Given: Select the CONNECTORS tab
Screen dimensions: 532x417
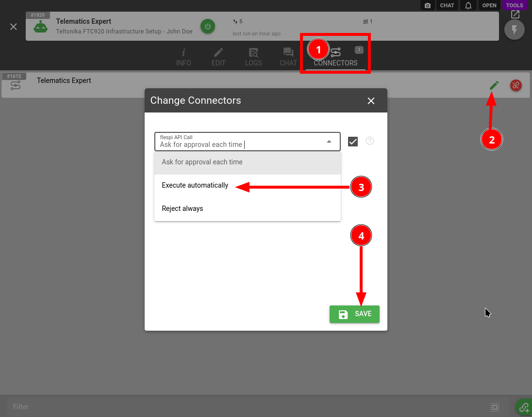Looking at the screenshot, I should pyautogui.click(x=335, y=57).
